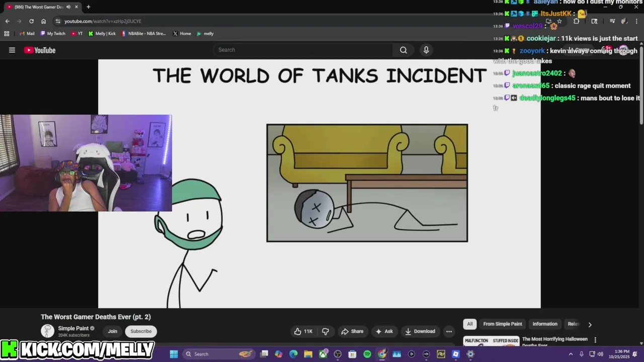The width and height of the screenshot is (644, 362).
Task: Open Simple Paint channel avatar
Action: tap(48, 331)
